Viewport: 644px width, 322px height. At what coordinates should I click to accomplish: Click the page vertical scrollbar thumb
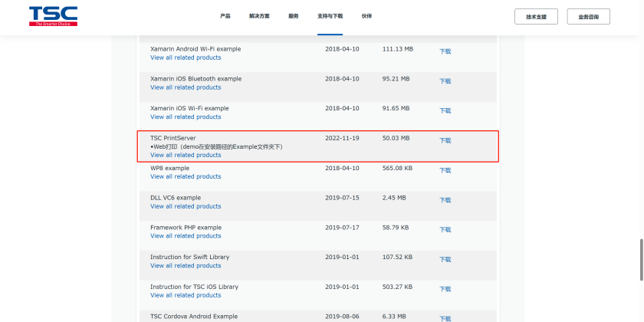(x=641, y=260)
